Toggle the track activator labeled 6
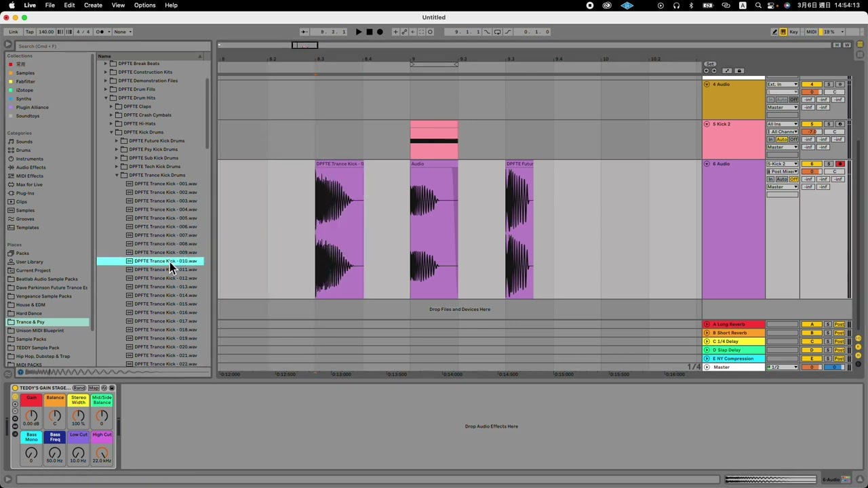 [812, 164]
